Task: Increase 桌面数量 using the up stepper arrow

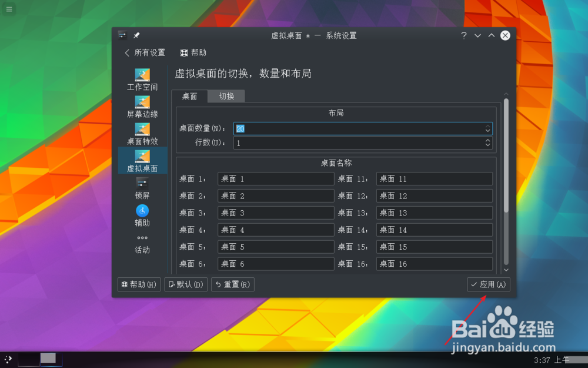Action: coord(487,126)
